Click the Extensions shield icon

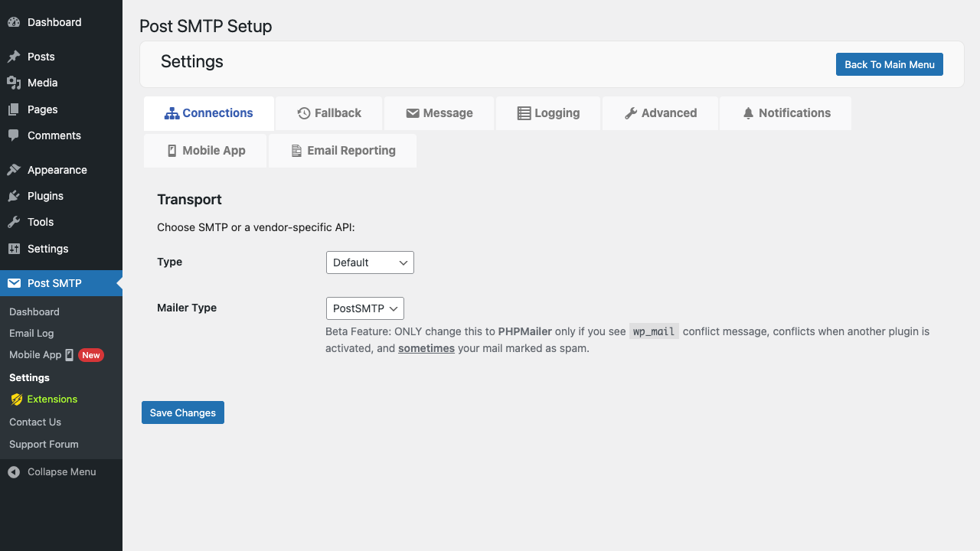(17, 399)
